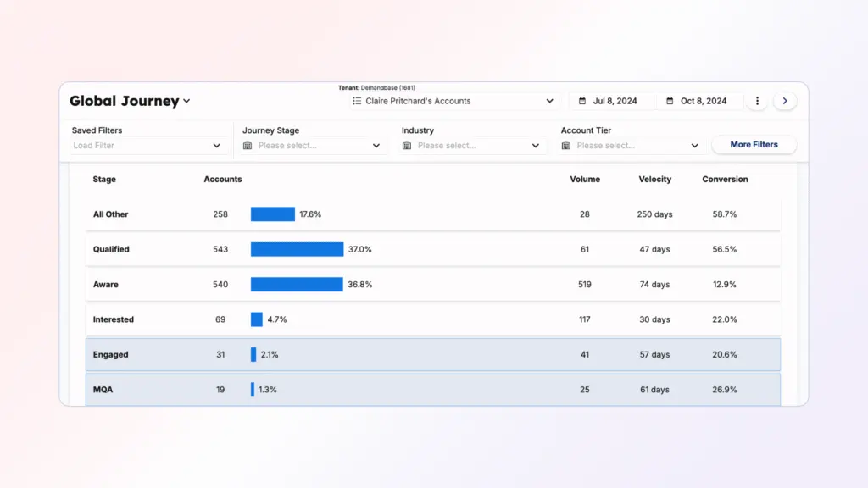Click the Journey Stage filter grid icon
The image size is (868, 488).
248,146
